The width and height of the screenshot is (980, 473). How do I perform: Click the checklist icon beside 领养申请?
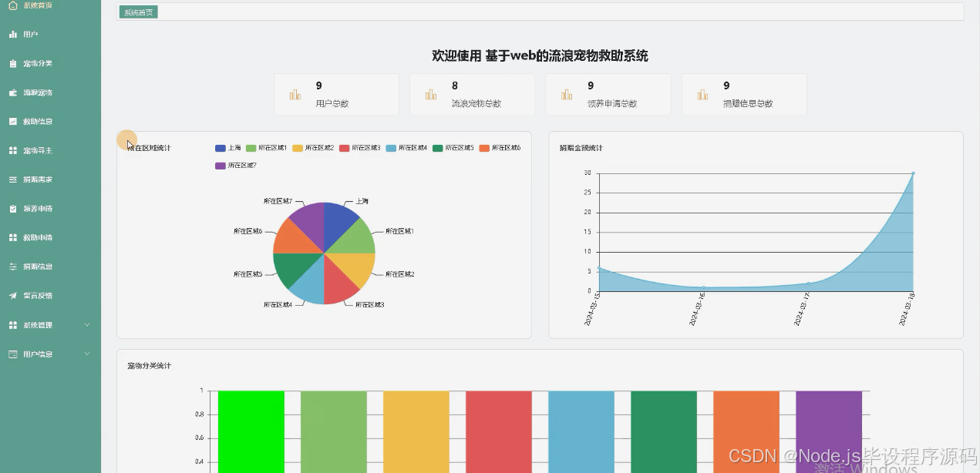click(12, 209)
